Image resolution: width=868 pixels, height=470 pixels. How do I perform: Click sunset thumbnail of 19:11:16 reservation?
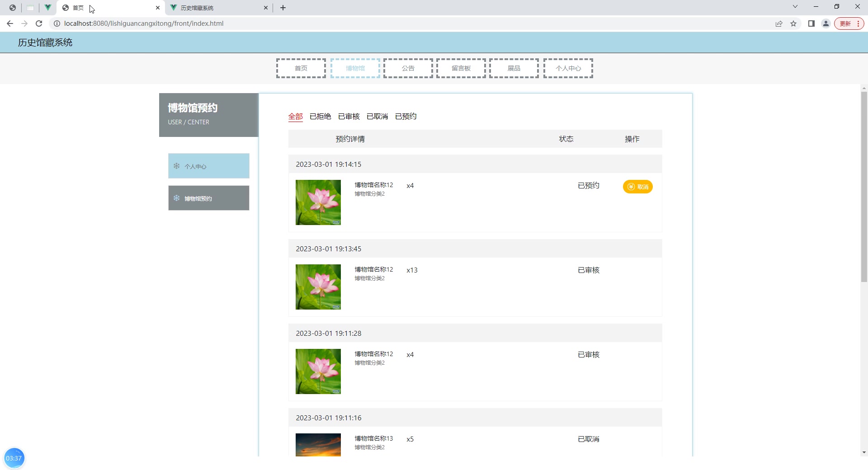318,445
